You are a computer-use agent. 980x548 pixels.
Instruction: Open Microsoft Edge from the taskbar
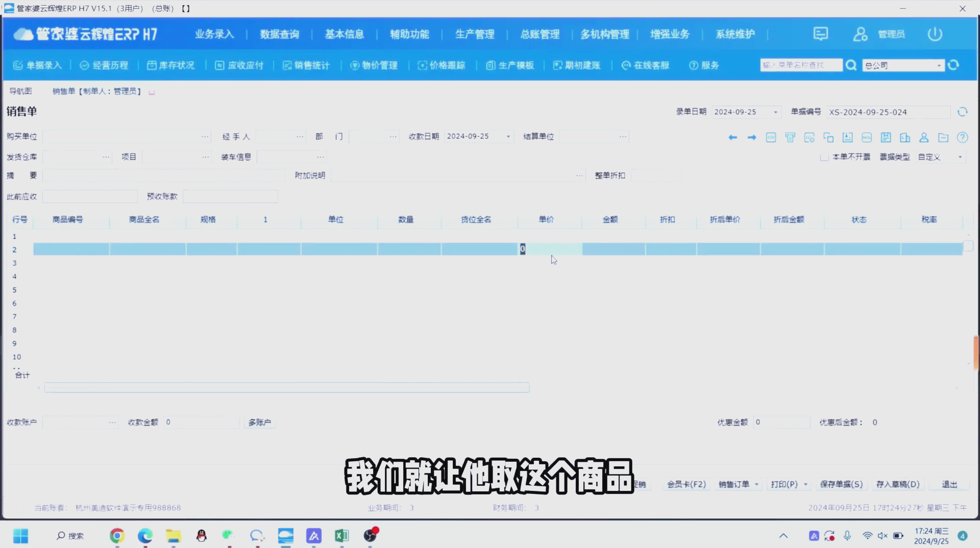[x=145, y=536]
